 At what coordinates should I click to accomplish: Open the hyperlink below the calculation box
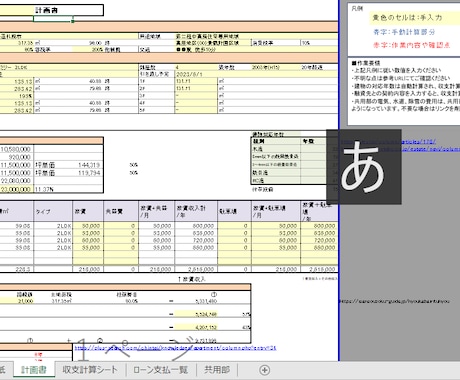pyautogui.click(x=175, y=348)
